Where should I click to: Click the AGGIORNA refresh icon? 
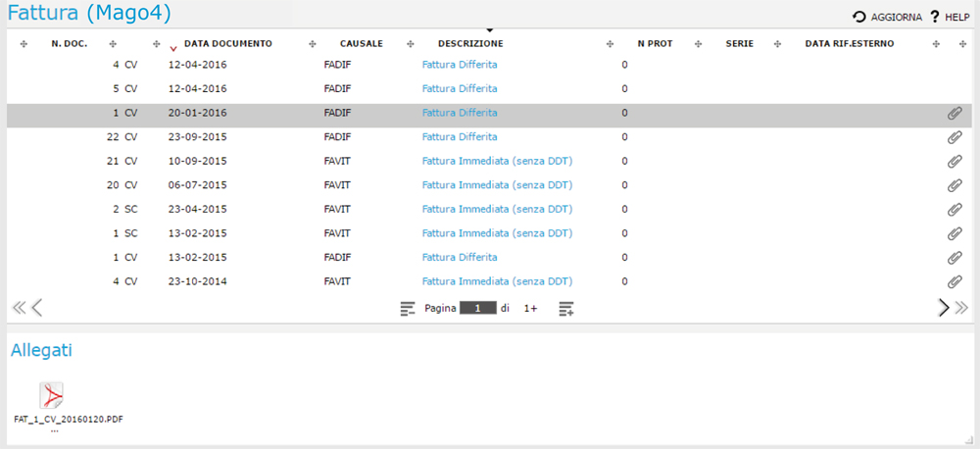tap(859, 17)
